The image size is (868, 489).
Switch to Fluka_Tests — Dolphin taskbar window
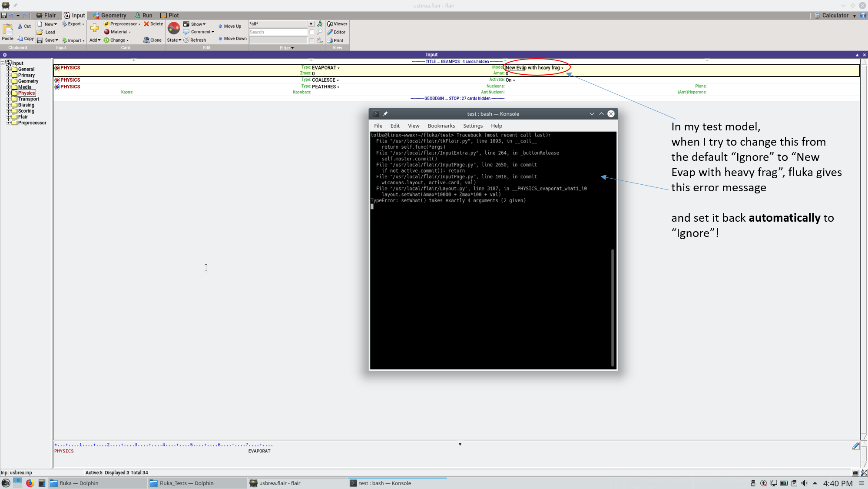click(197, 483)
